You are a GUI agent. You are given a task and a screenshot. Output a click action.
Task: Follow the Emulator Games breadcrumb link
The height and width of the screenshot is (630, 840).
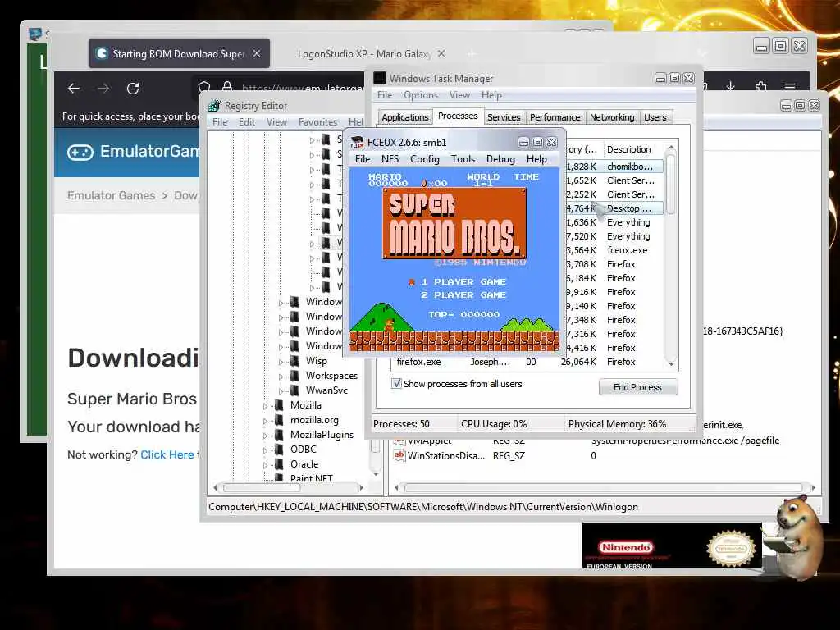111,195
